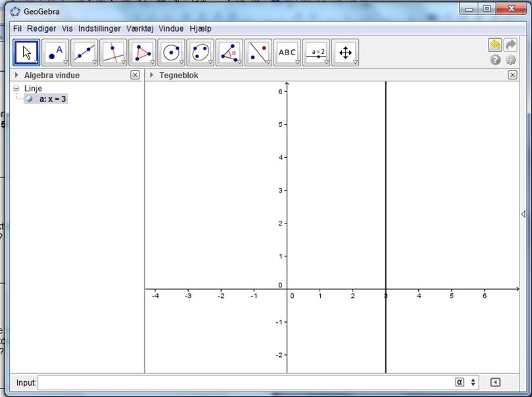Select the Move arrow tool
The height and width of the screenshot is (397, 532).
pyautogui.click(x=26, y=53)
